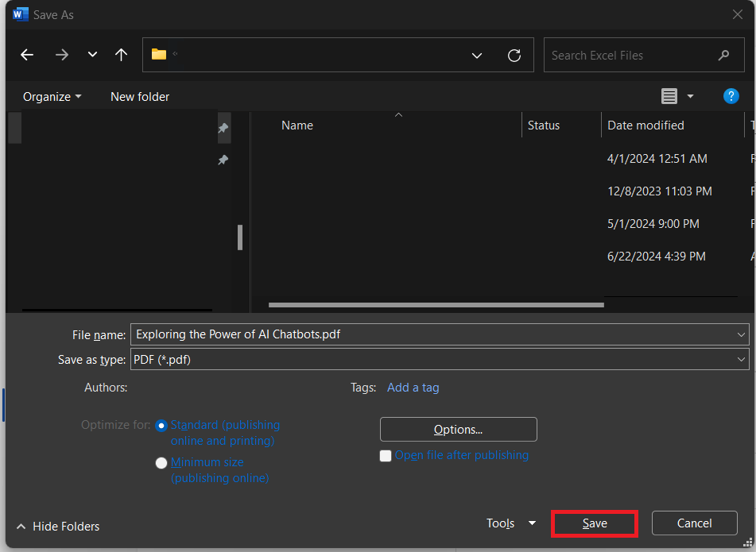The image size is (756, 552).
Task: Change view using the view icon
Action: coord(669,96)
